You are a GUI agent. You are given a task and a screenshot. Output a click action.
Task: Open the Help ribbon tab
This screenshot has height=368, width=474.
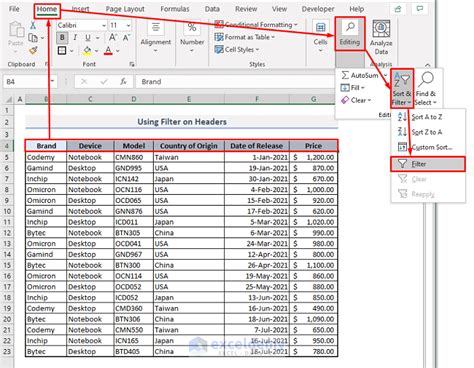point(357,9)
